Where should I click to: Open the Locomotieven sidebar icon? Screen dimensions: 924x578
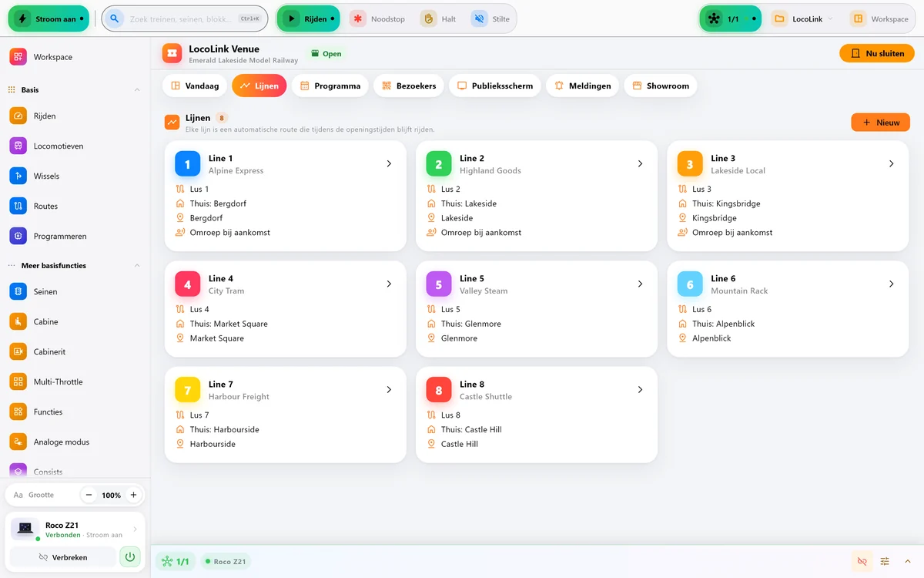click(18, 146)
